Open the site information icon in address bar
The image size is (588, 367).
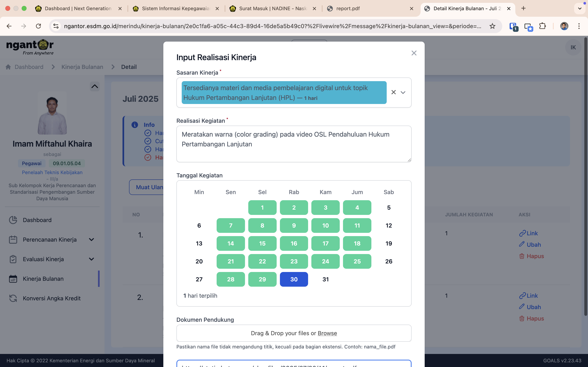coord(56,26)
